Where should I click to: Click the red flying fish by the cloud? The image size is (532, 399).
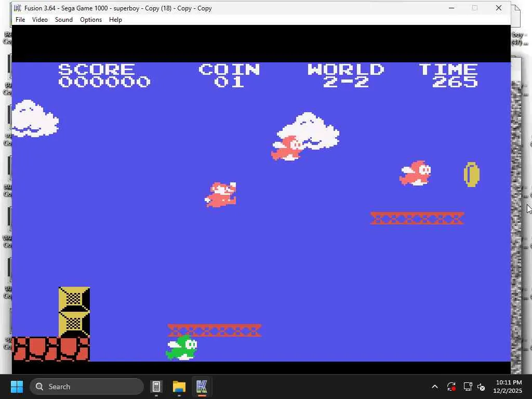pyautogui.click(x=287, y=148)
